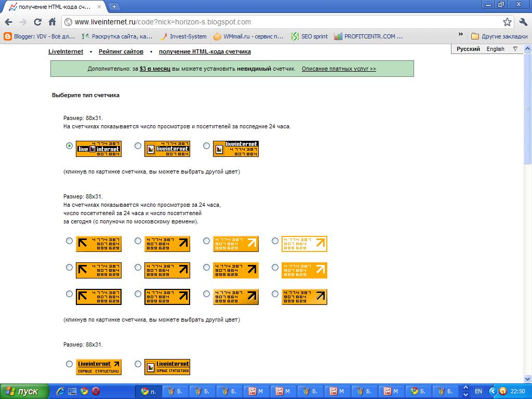
Task: Open the Другие закладки folder
Action: (x=499, y=36)
